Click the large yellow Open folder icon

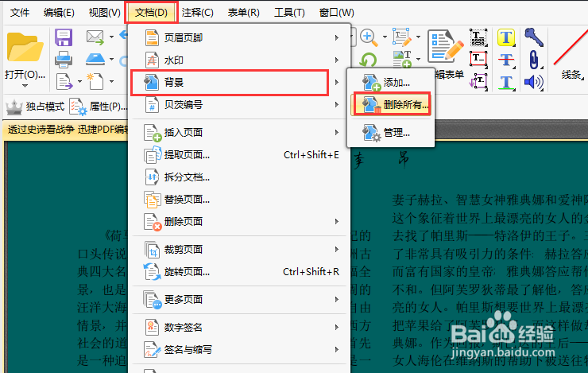[25, 47]
